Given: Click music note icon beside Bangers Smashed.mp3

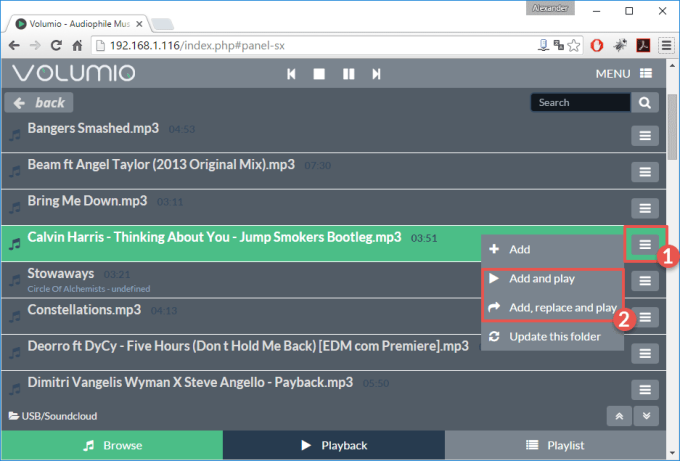Looking at the screenshot, I should tap(15, 135).
